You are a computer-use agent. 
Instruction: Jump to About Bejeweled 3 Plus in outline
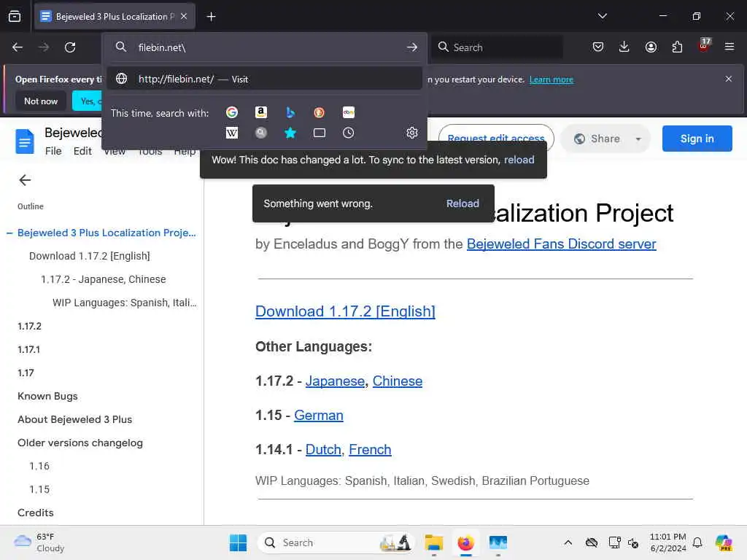click(75, 419)
